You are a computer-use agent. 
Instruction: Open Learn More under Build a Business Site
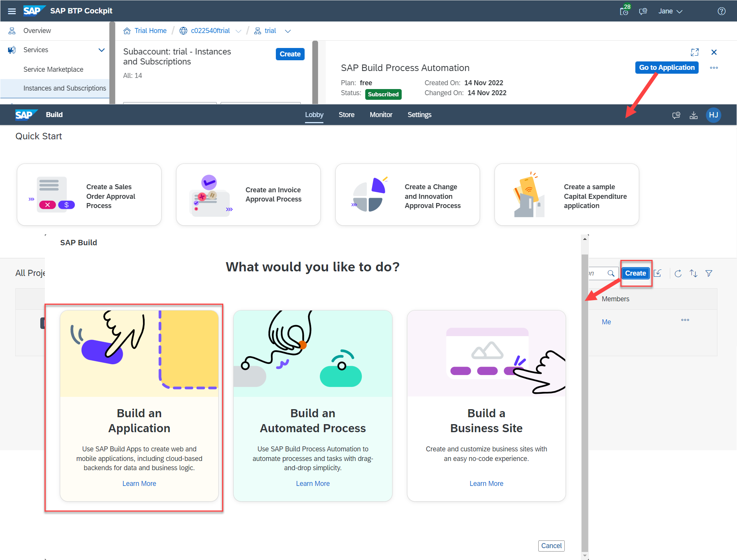click(486, 484)
